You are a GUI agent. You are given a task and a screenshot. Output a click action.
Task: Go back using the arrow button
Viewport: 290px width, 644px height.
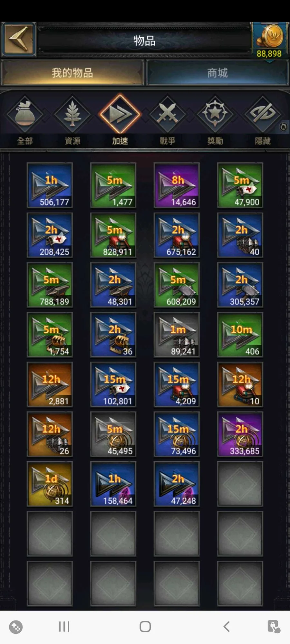18,39
